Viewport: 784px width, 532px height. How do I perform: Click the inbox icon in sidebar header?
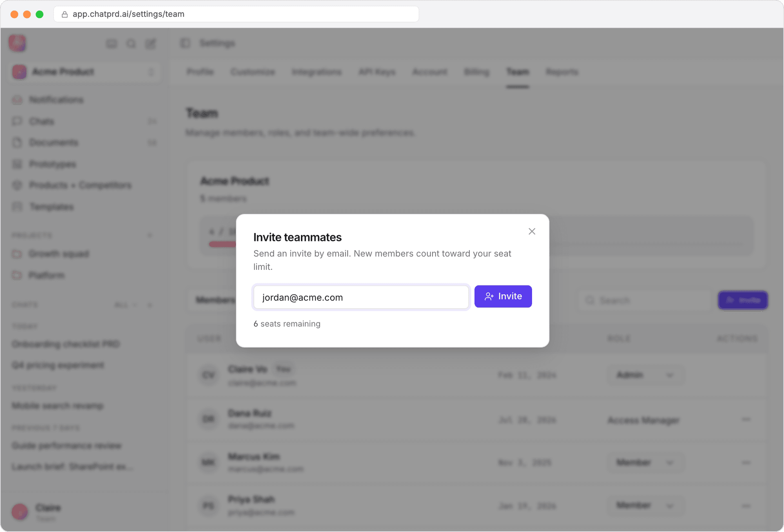tap(111, 44)
